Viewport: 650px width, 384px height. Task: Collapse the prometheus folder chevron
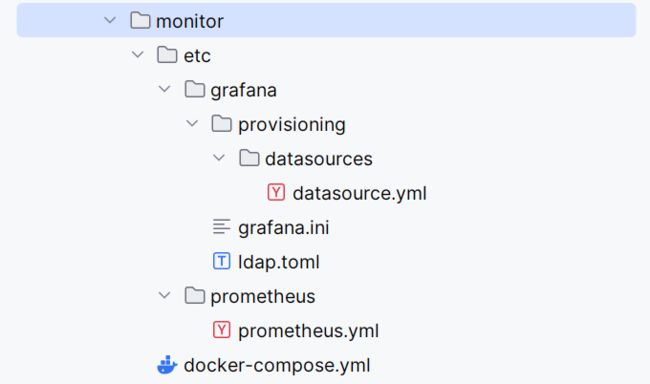point(165,295)
